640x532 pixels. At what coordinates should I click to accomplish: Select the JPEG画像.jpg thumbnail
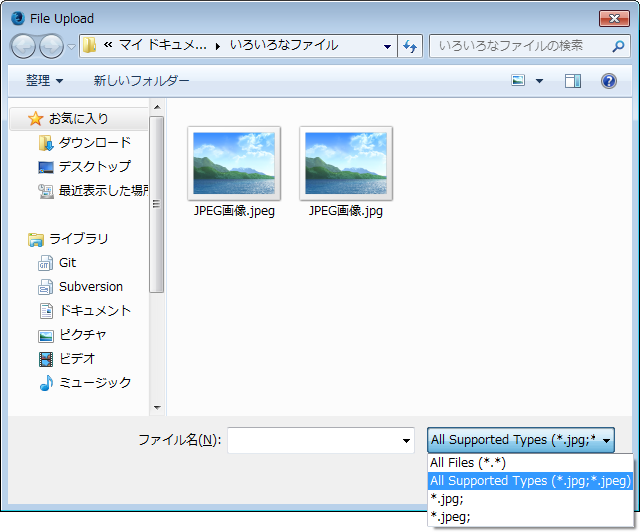coord(346,163)
